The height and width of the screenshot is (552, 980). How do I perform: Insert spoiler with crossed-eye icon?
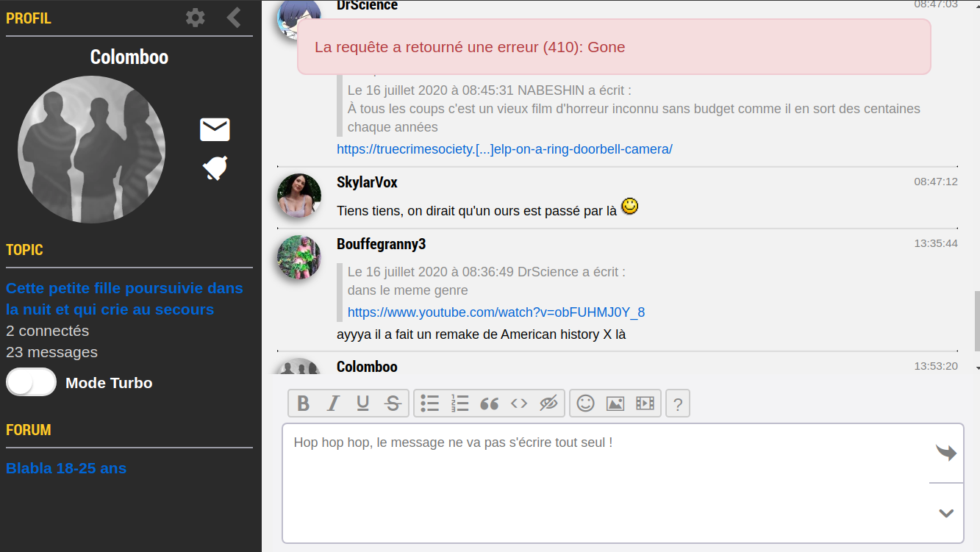click(x=548, y=404)
